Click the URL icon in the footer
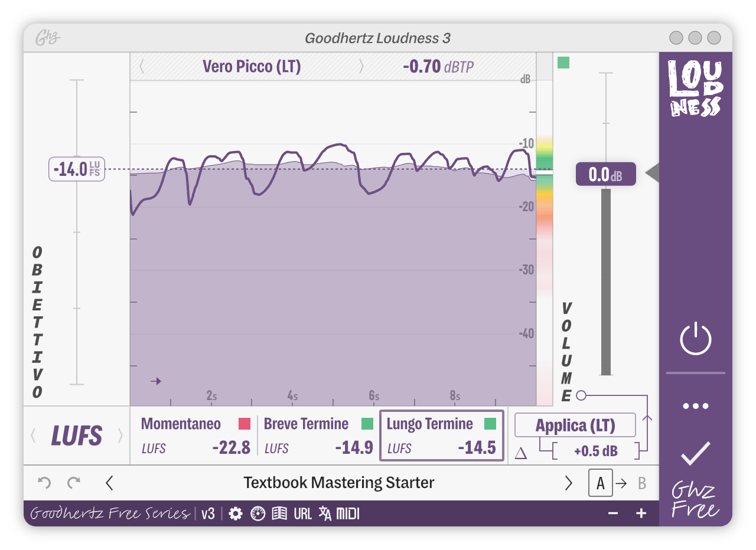 (302, 514)
